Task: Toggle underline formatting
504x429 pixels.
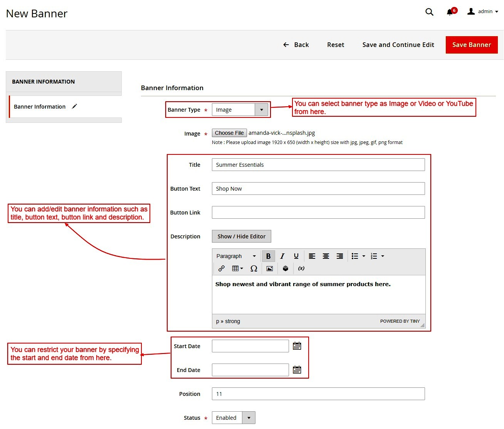Action: (x=296, y=256)
